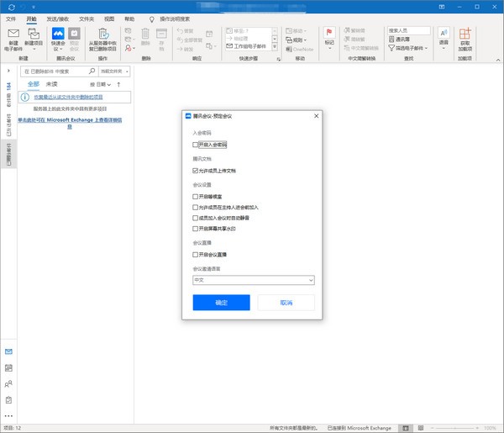Image resolution: width=504 pixels, height=433 pixels.
Task: Open the Calendar view in the sidebar
Action: (8, 367)
